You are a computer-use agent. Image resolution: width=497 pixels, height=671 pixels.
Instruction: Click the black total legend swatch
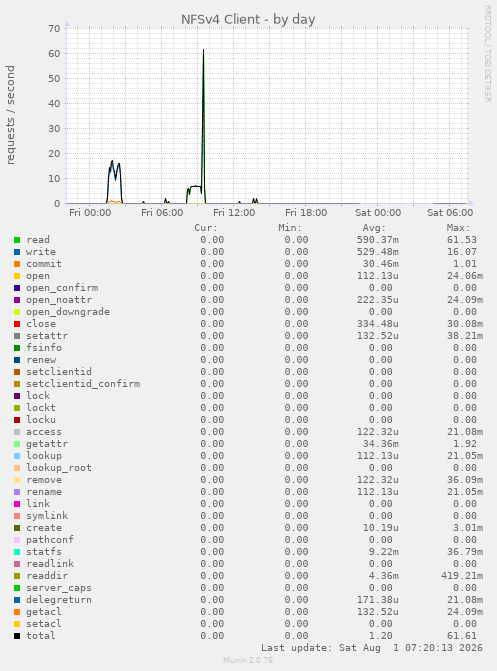[x=17, y=636]
